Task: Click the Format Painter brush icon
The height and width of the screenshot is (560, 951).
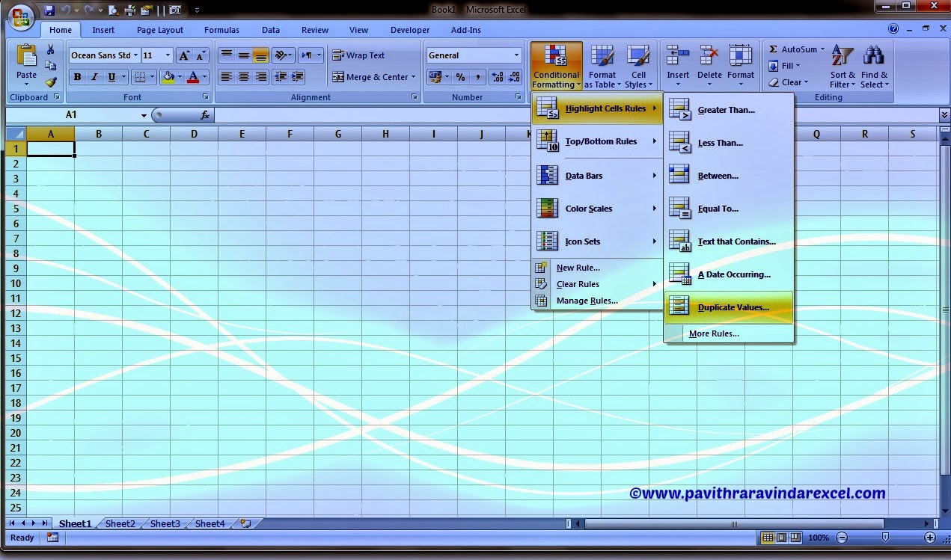Action: click(x=51, y=82)
